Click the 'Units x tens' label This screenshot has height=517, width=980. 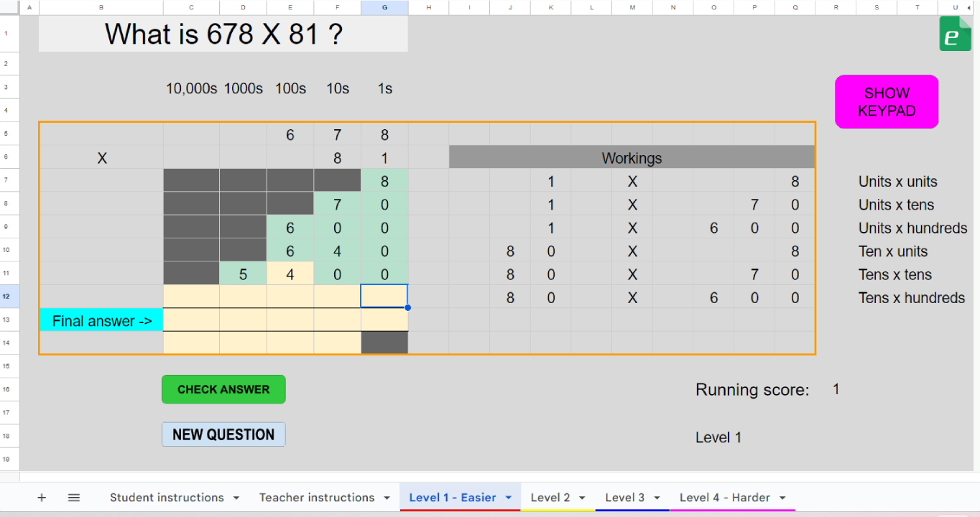[896, 205]
